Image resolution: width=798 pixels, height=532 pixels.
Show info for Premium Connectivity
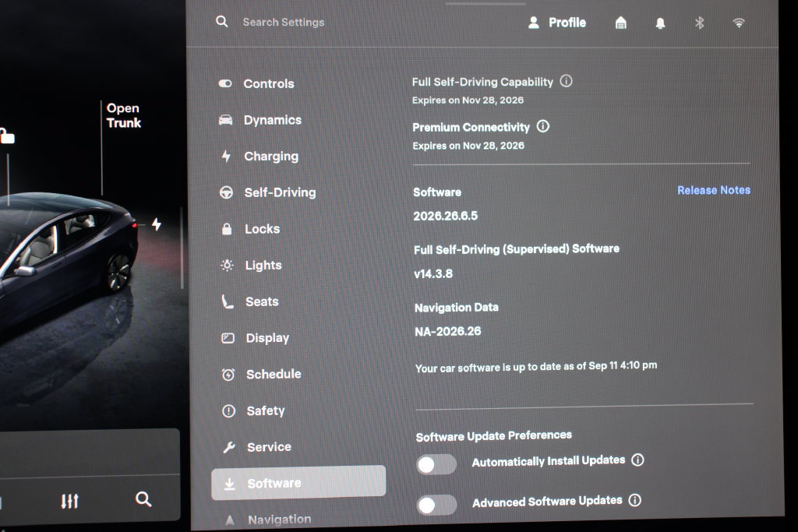click(x=543, y=126)
